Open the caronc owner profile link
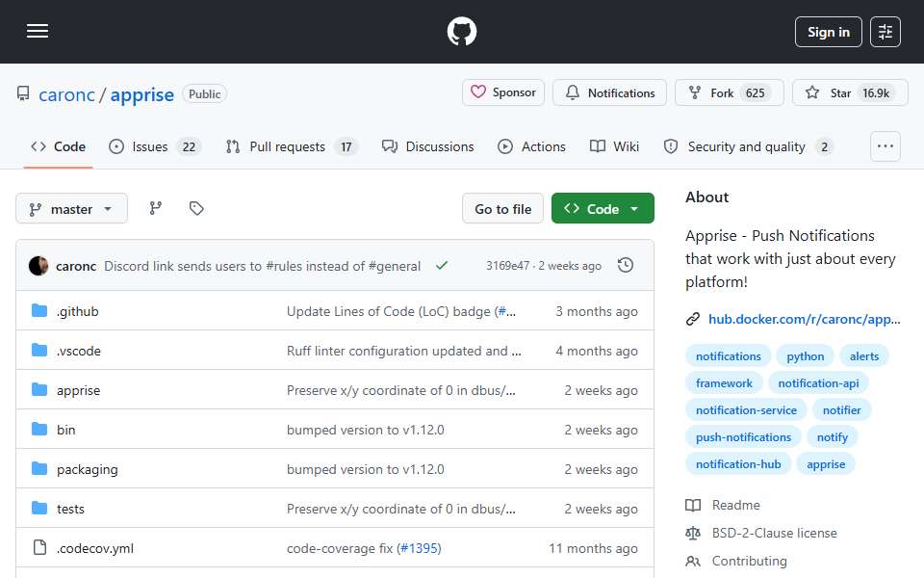The image size is (924, 578). [66, 94]
